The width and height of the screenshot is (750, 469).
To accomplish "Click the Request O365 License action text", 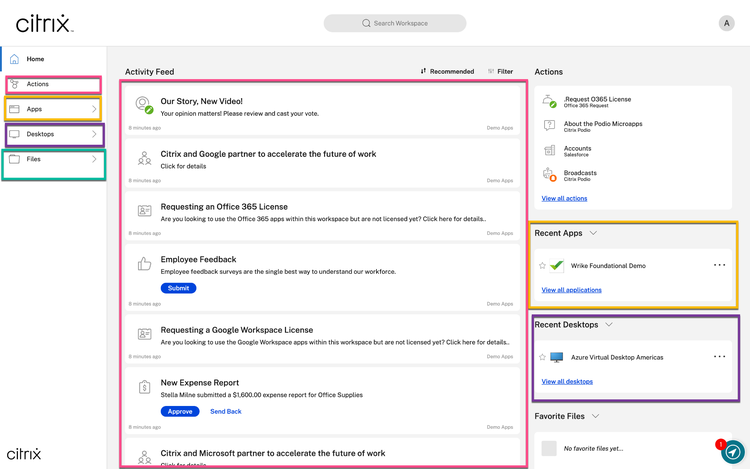I will [x=597, y=99].
